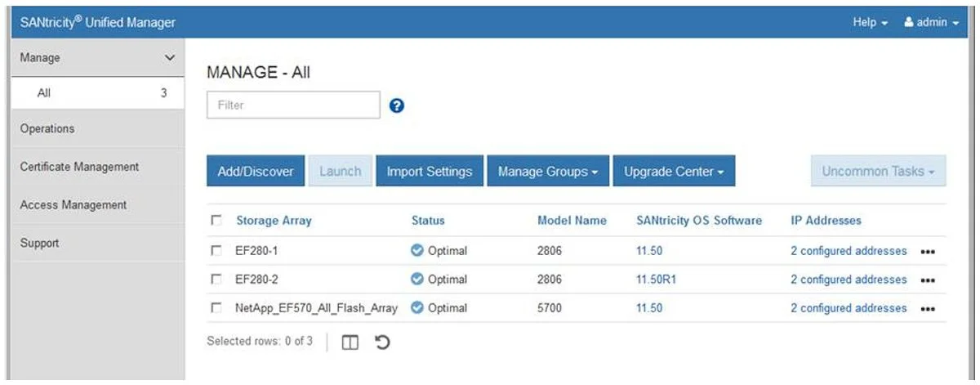
Task: Collapse the Manage sidebar section
Action: tap(96, 58)
